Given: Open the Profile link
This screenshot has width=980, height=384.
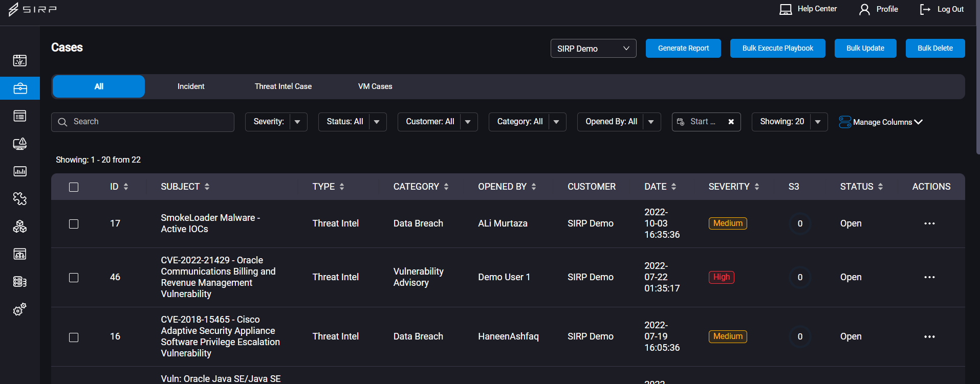Looking at the screenshot, I should click(887, 9).
